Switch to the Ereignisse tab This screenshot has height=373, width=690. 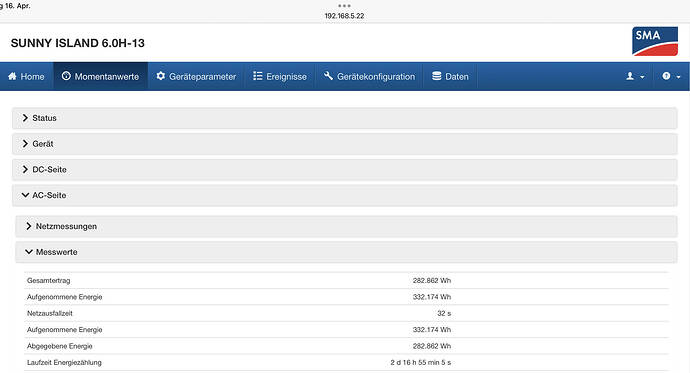tap(280, 77)
